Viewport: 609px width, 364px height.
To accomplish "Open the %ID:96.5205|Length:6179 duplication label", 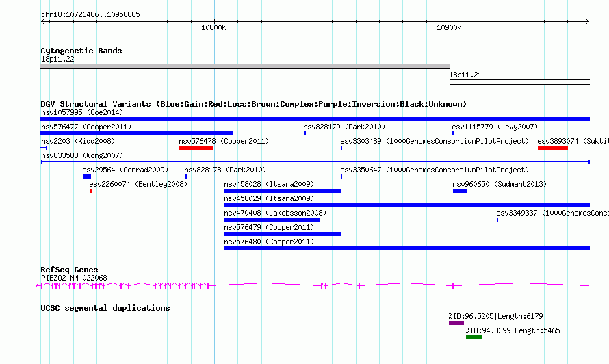I will (x=495, y=316).
